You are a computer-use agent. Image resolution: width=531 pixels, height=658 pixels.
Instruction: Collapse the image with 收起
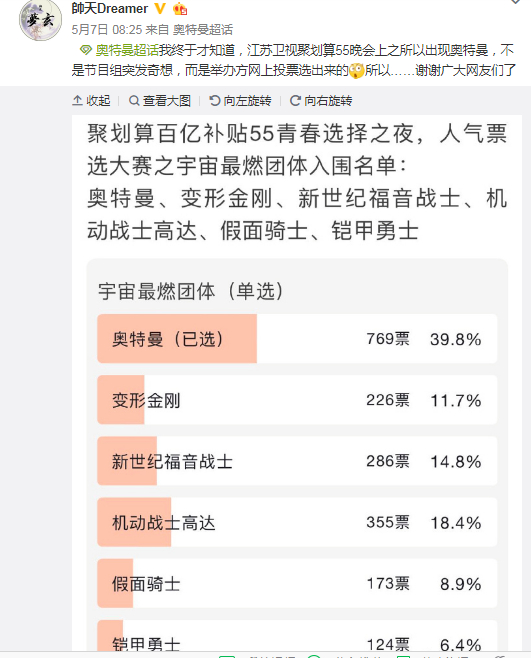click(91, 101)
